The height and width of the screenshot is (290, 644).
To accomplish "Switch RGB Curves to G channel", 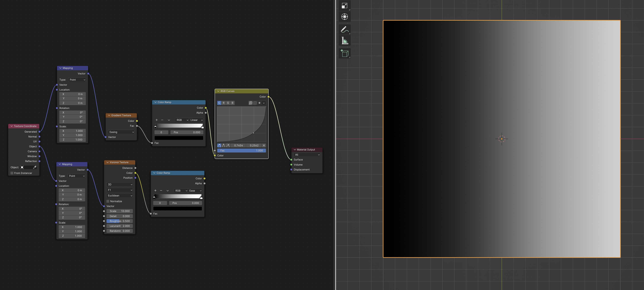I will pyautogui.click(x=228, y=103).
